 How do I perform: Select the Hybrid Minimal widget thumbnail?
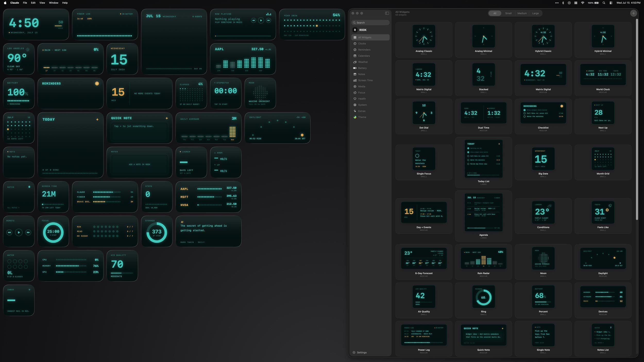603,36
